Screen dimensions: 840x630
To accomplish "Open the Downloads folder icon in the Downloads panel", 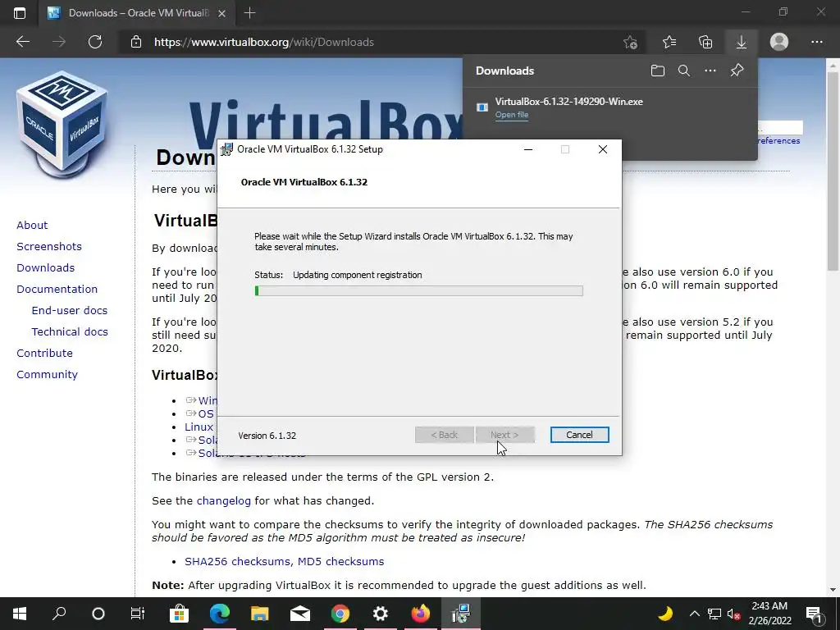I will pyautogui.click(x=658, y=71).
